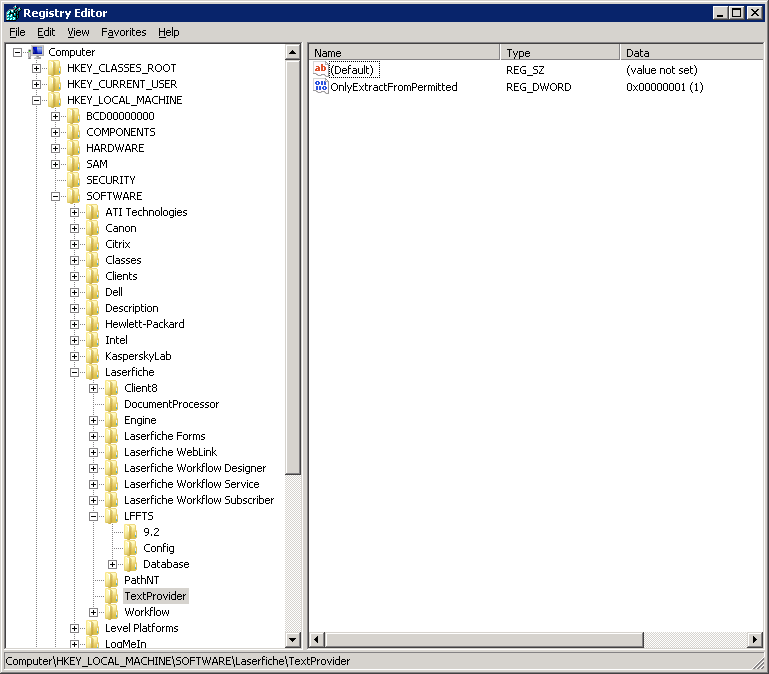This screenshot has height=674, width=769.
Task: Select the (Default) value name
Action: (x=352, y=70)
